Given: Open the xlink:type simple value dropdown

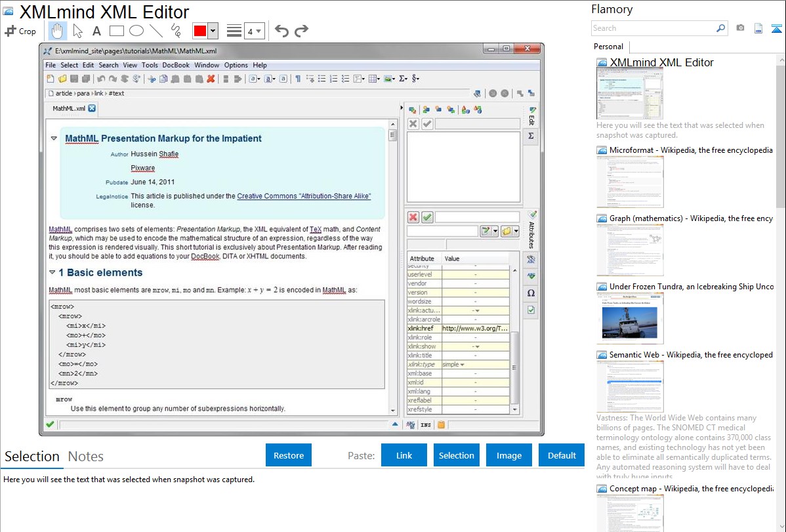Looking at the screenshot, I should point(462,365).
